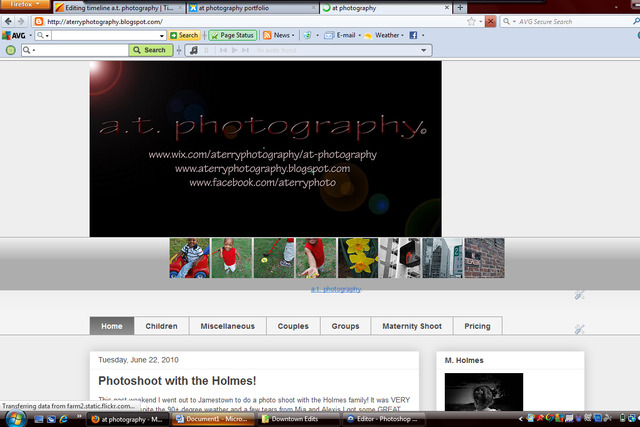640x427 pixels.
Task: Open the Photoshoot with the Holmes! post title
Action: point(177,381)
